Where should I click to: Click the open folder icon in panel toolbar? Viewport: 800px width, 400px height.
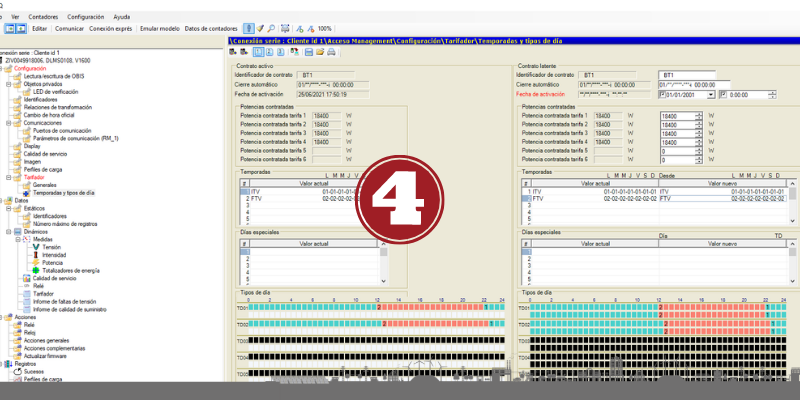pyautogui.click(x=320, y=52)
